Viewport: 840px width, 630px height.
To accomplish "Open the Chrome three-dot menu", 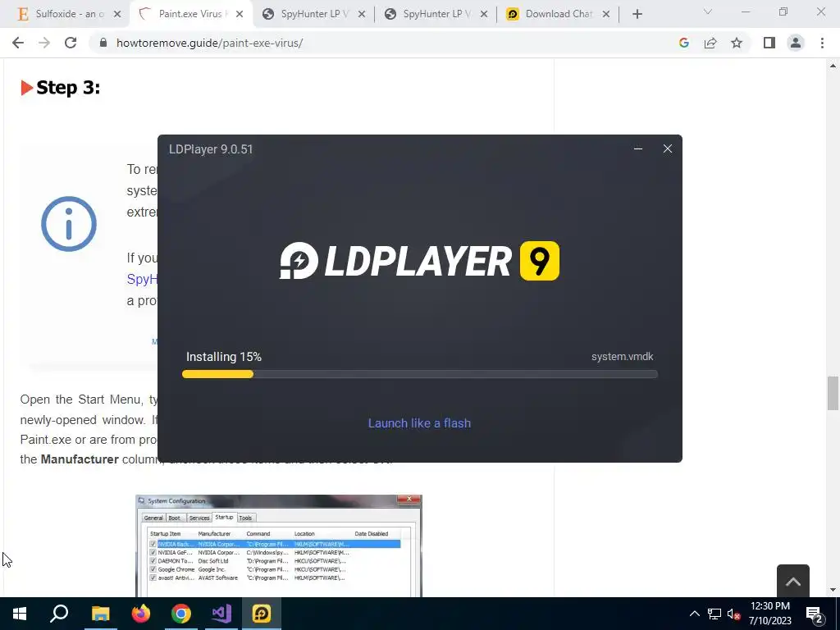I will pos(822,43).
